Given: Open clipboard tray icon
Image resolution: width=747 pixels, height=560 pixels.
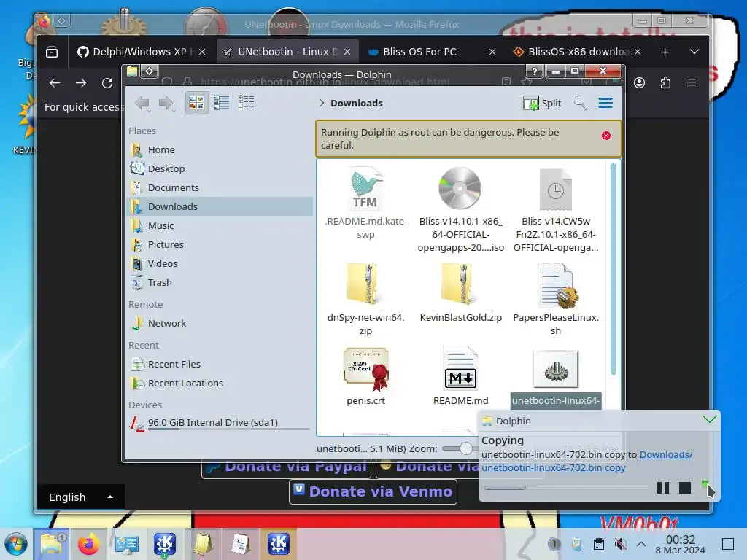Looking at the screenshot, I should click(x=599, y=544).
